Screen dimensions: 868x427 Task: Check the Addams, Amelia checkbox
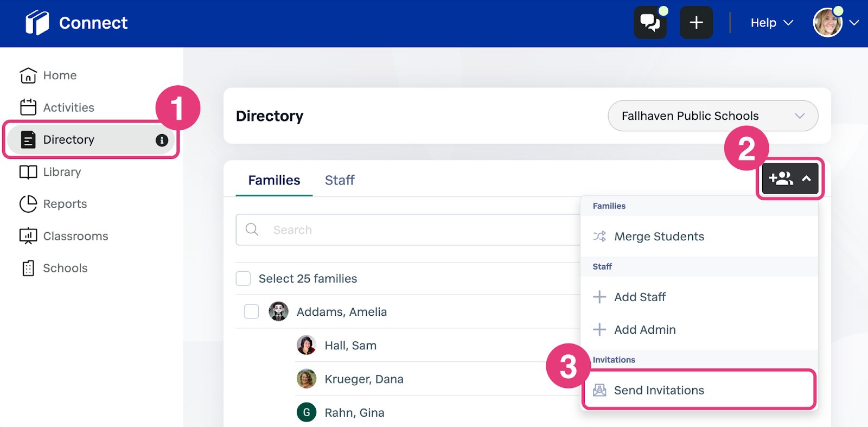coord(251,311)
